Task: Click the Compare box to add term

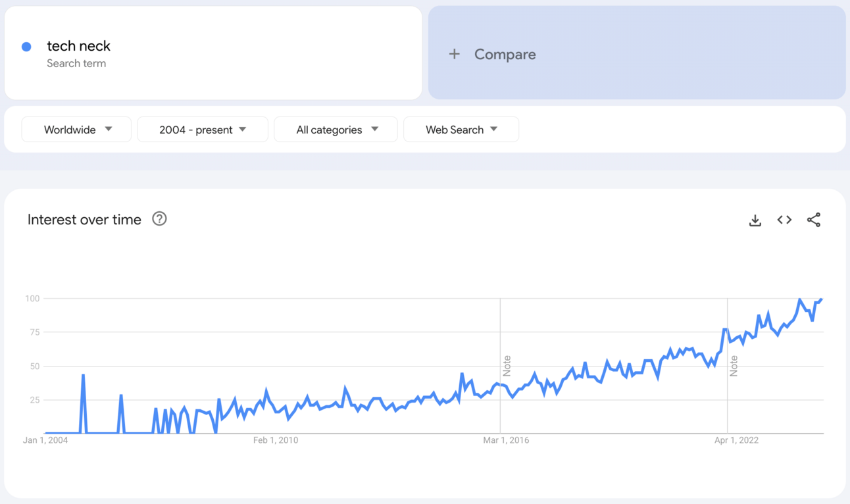Action: point(636,53)
